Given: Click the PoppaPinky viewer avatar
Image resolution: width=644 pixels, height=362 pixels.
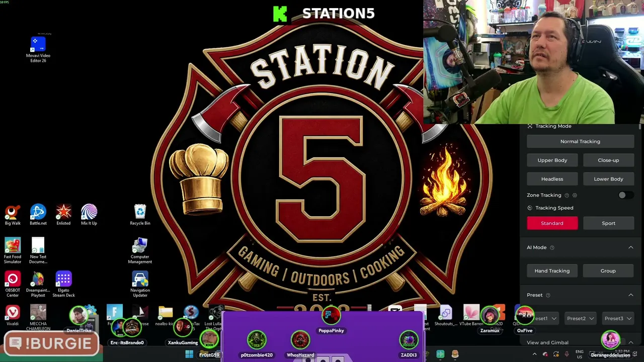Looking at the screenshot, I should [331, 316].
